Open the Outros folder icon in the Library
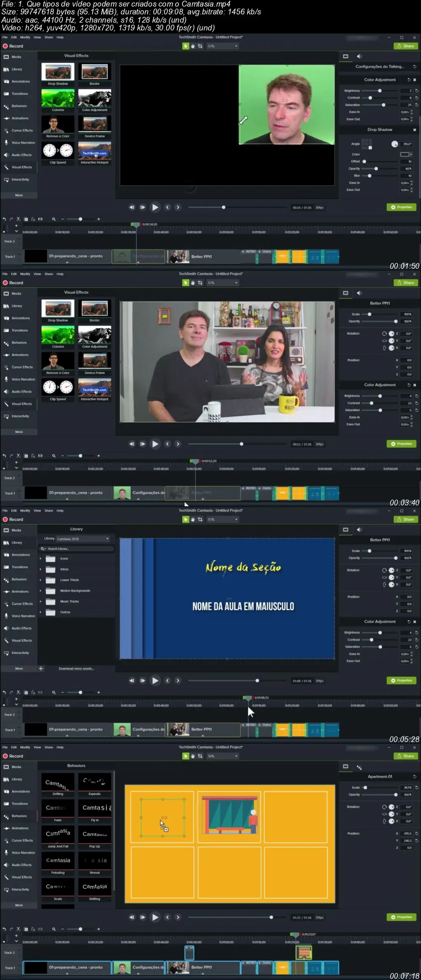Image resolution: width=421 pixels, height=980 pixels. click(x=51, y=612)
